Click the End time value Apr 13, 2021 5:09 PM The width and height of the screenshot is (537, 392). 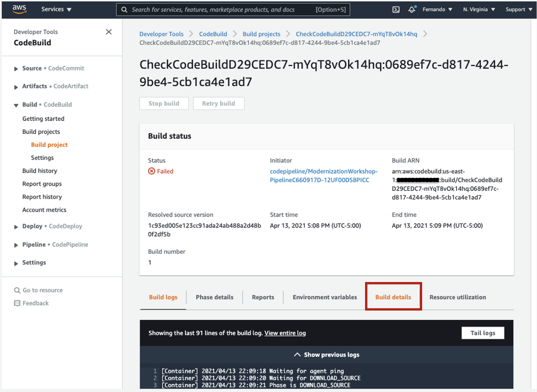coord(437,226)
